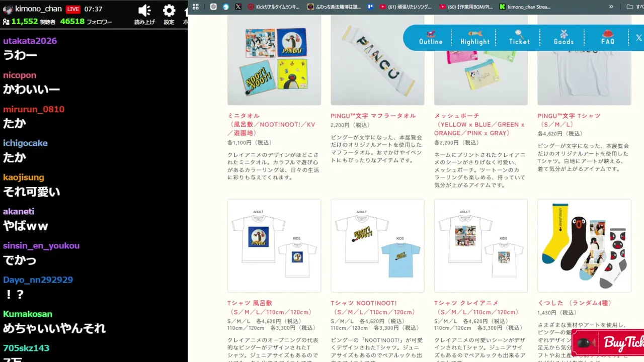Show hidden bookmarks with the chevron

(x=611, y=7)
